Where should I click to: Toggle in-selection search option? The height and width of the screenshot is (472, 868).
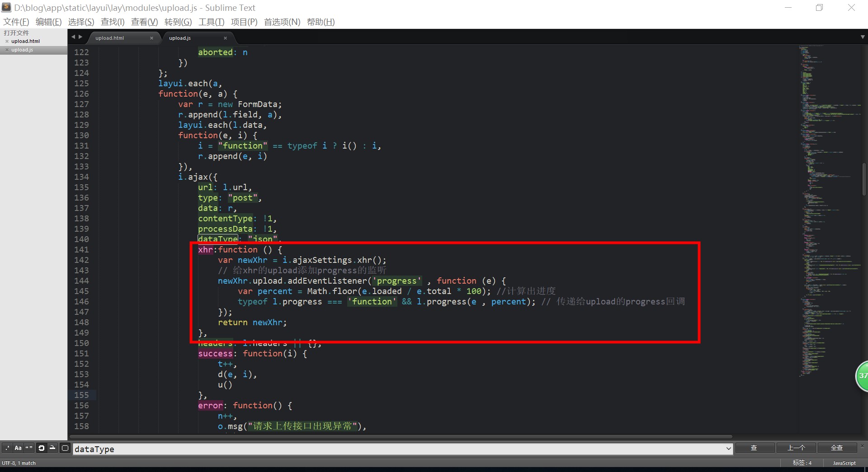coord(52,448)
